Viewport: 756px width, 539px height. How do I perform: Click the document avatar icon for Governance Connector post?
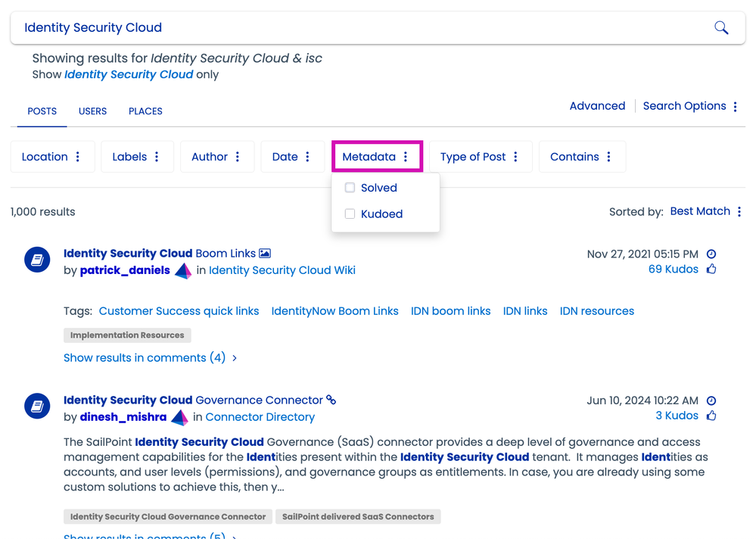(x=37, y=407)
